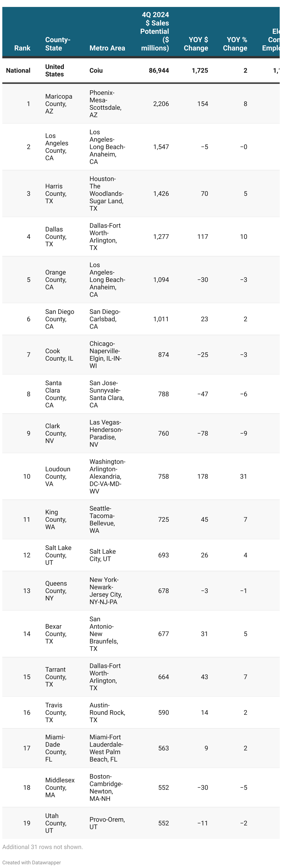The height and width of the screenshot is (868, 282).
Task: Select Provo-Orem, UT metro area cell
Action: pyautogui.click(x=107, y=823)
